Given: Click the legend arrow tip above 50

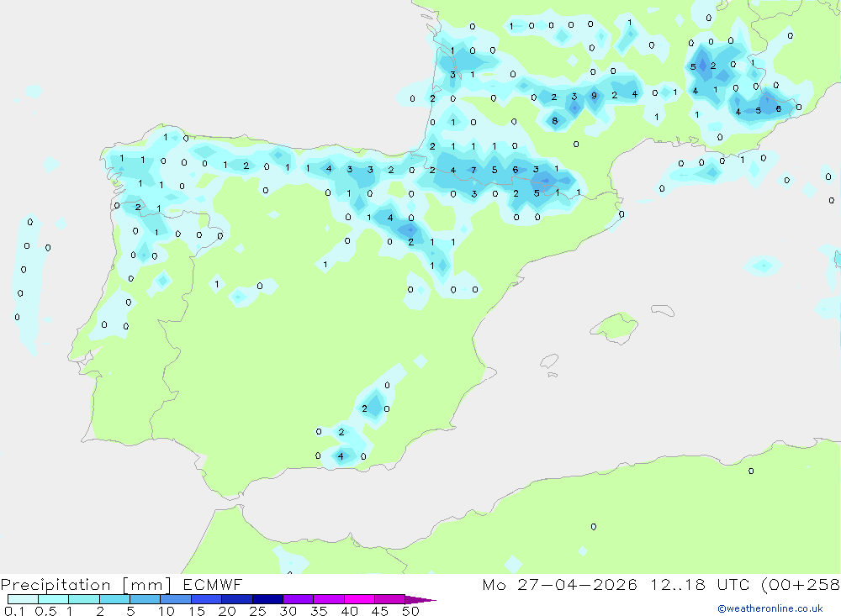Looking at the screenshot, I should (x=420, y=600).
